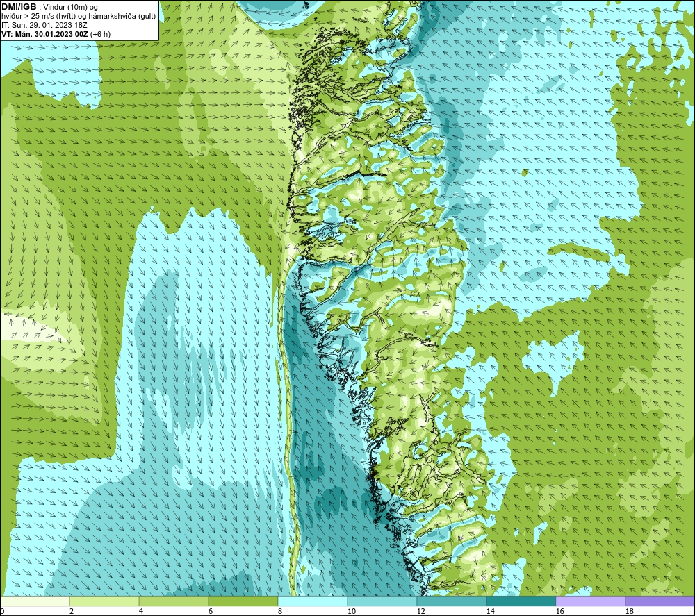This screenshot has height=616, width=695.
Task: Click the legend scale label '12'
Action: click(x=420, y=611)
